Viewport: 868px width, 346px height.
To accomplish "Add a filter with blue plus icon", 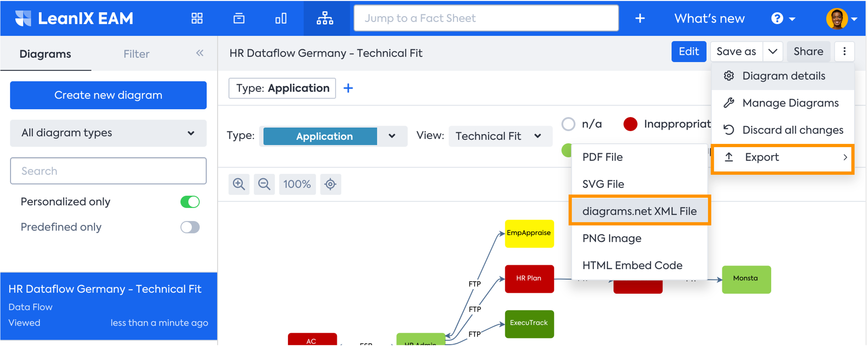I will tap(348, 88).
